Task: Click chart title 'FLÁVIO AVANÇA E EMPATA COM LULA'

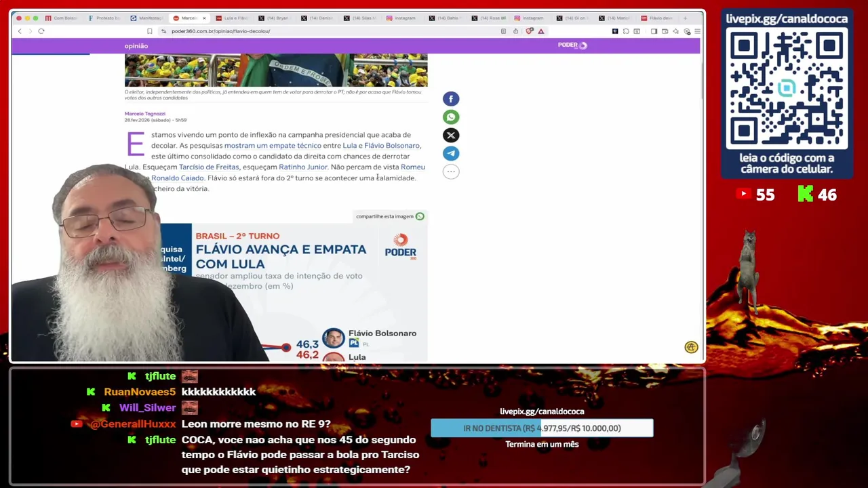Action: click(x=281, y=256)
